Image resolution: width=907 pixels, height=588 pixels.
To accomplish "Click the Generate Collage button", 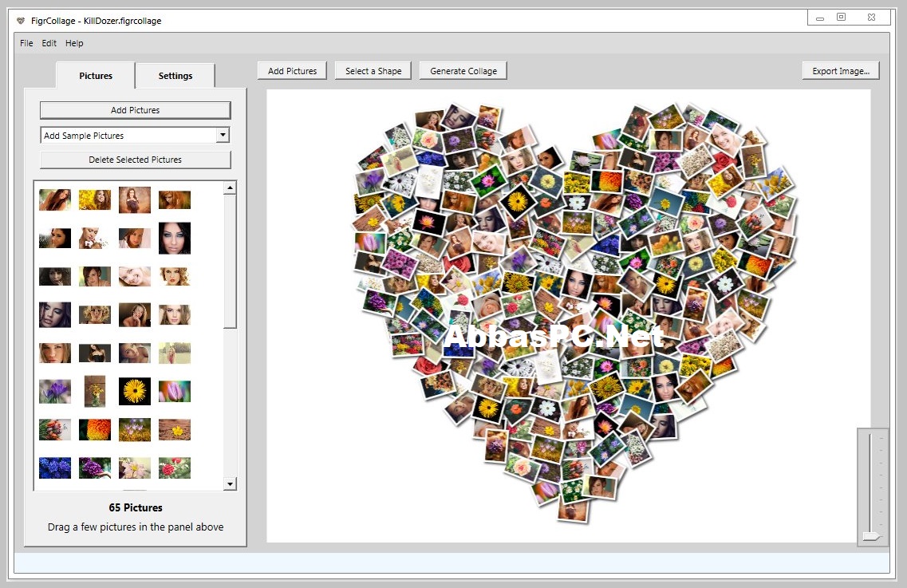I will 463,71.
